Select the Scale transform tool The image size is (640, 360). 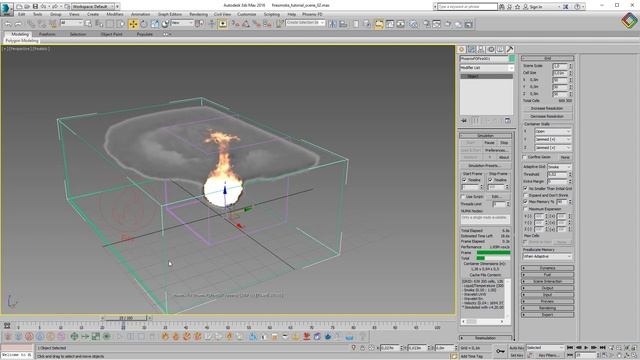pyautogui.click(x=155, y=24)
